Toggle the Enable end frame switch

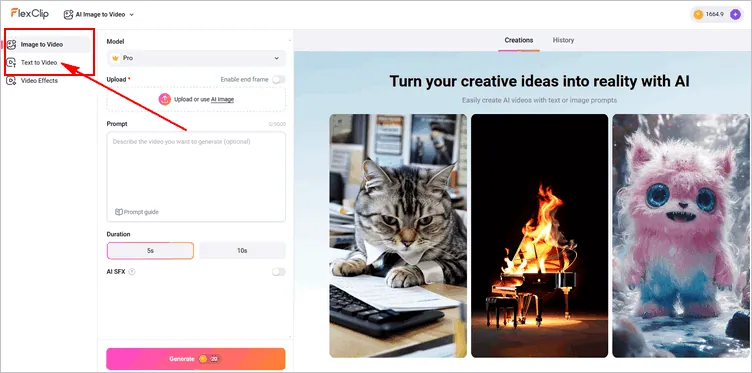click(278, 80)
